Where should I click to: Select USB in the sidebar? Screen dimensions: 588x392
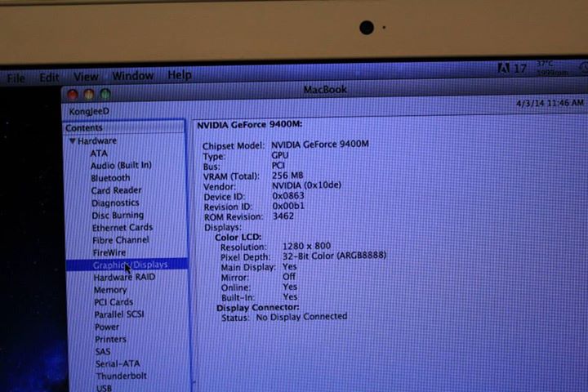pyautogui.click(x=104, y=388)
